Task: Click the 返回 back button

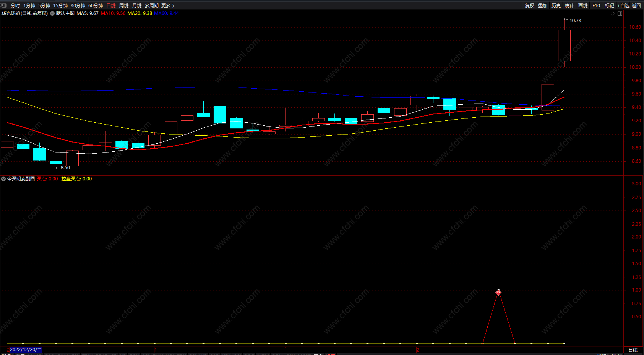Action: (636, 6)
